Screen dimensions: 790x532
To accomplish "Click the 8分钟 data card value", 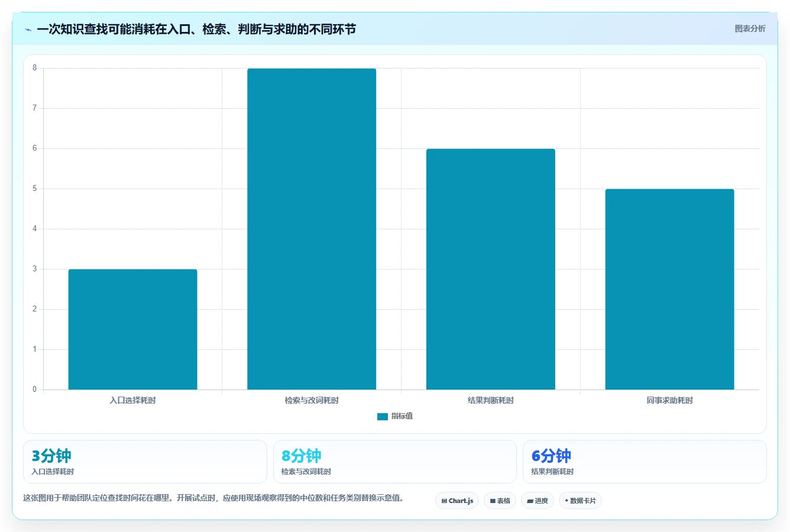I will coord(302,456).
